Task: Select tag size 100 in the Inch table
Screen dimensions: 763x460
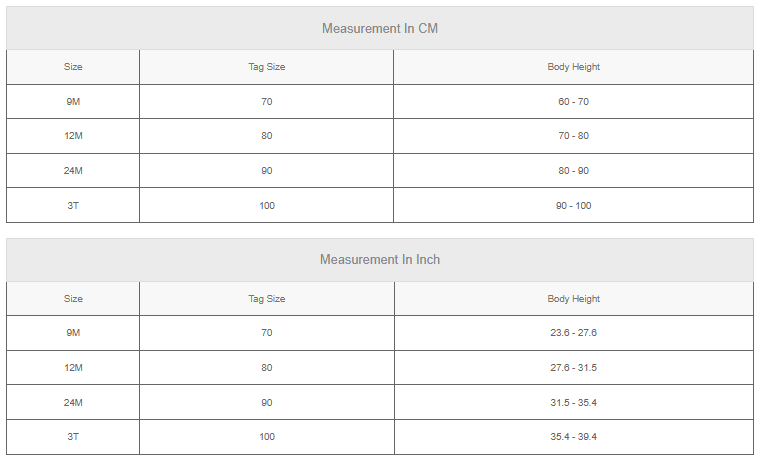Action: coord(267,437)
